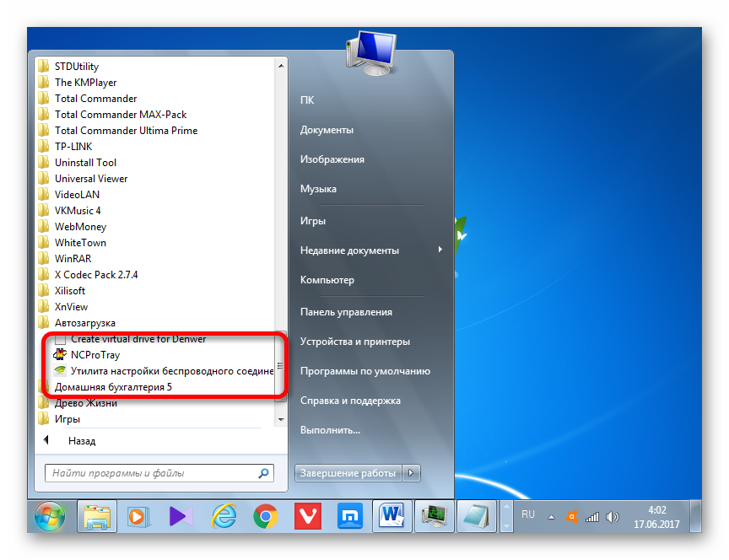This screenshot has width=729, height=560.
Task: Open Музыка from Start menu
Action: 318,189
